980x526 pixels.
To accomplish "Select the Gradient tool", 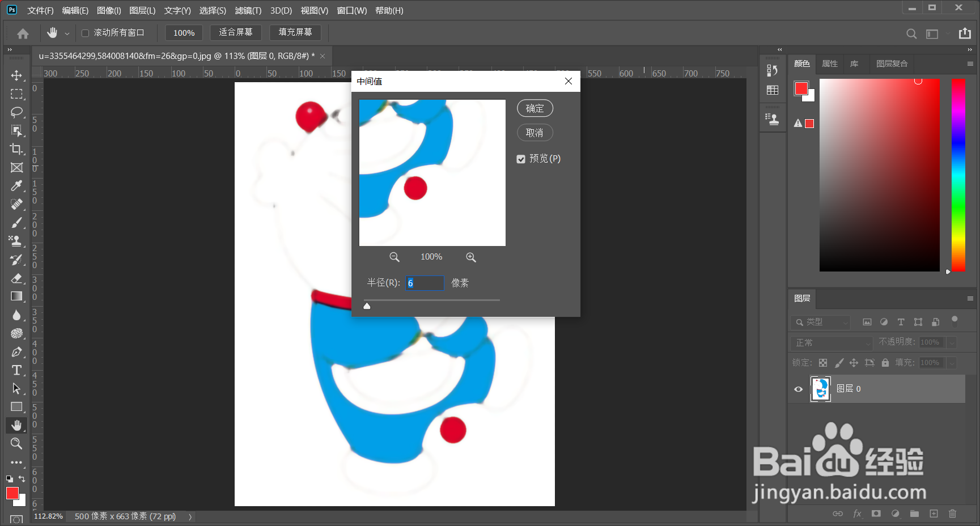I will 16,296.
